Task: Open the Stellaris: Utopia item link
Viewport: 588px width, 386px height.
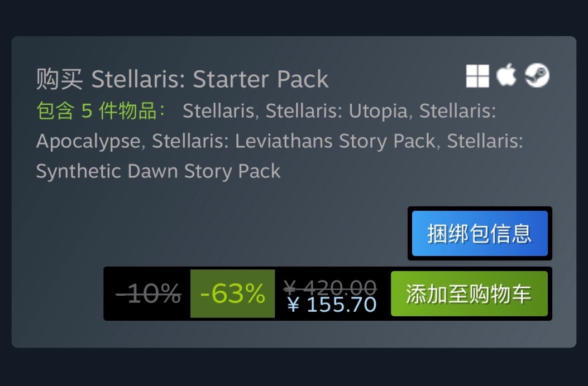Action: click(336, 111)
